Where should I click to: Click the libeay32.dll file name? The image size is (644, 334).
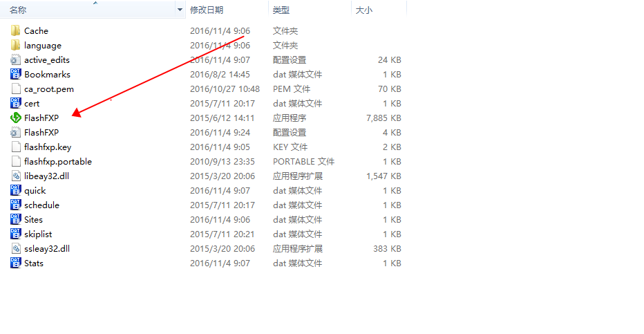[46, 176]
